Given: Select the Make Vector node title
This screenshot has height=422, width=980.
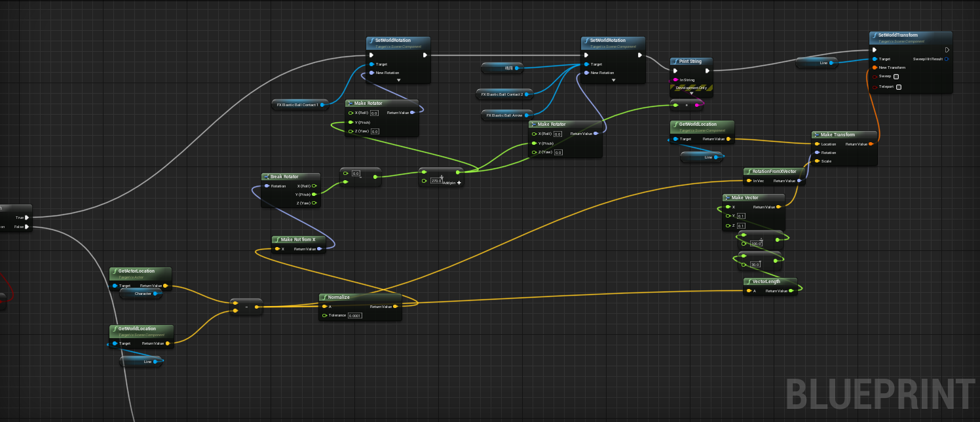Looking at the screenshot, I should coord(745,198).
